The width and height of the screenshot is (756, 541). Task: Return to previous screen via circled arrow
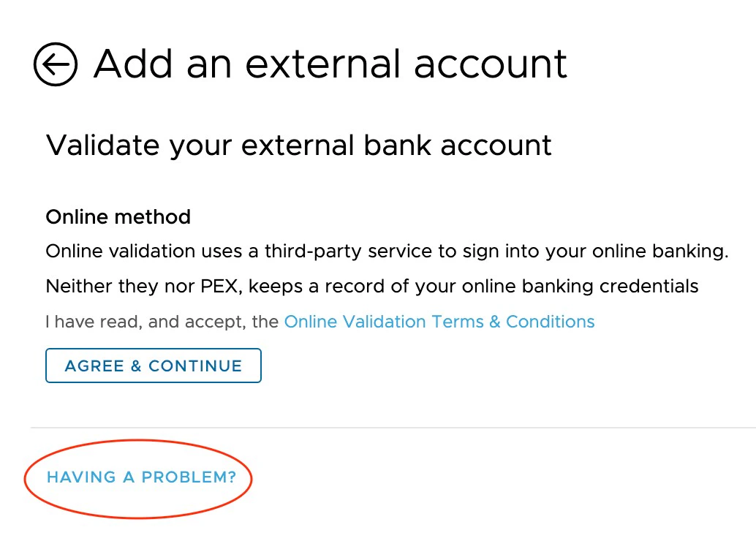tap(55, 64)
